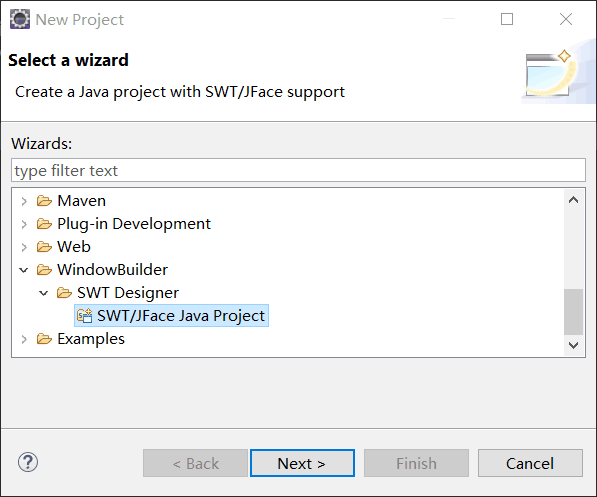The height and width of the screenshot is (497, 597).
Task: Expand the Plug-in Development node
Action: (x=24, y=224)
